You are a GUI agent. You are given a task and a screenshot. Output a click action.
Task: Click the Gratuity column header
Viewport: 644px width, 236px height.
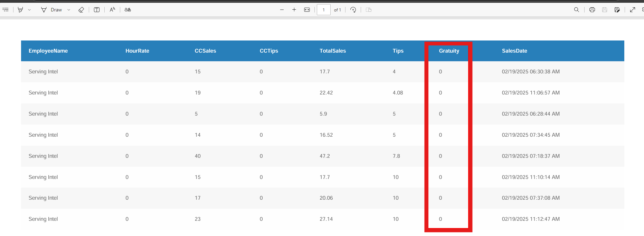coord(449,51)
